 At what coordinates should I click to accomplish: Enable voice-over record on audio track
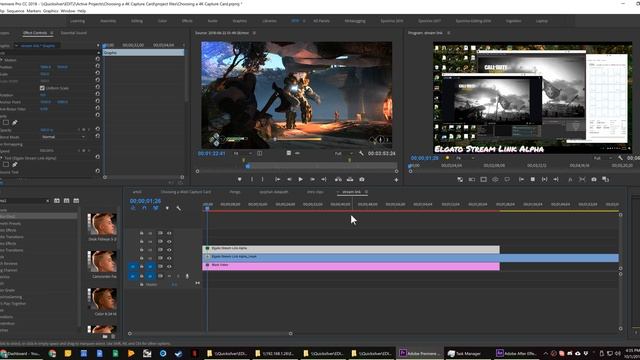(x=187, y=276)
